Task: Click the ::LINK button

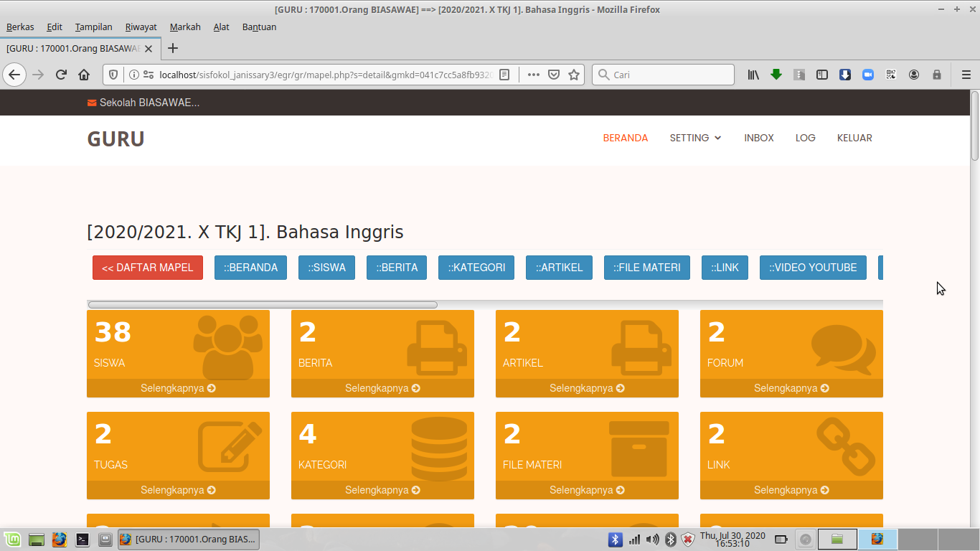Action: pos(725,268)
